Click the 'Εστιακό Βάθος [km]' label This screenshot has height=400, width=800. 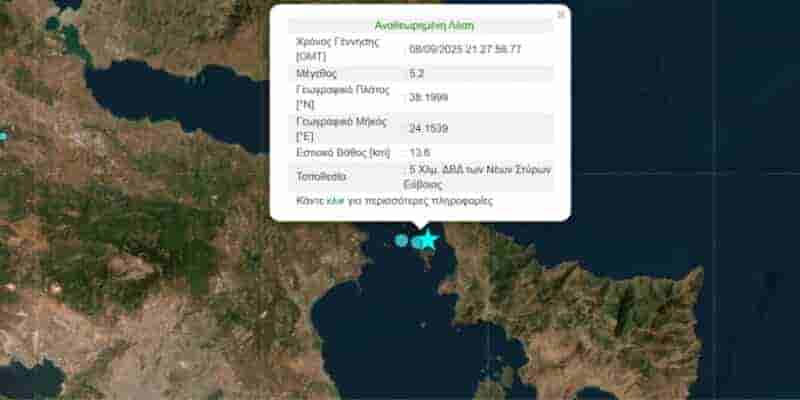pyautogui.click(x=343, y=153)
